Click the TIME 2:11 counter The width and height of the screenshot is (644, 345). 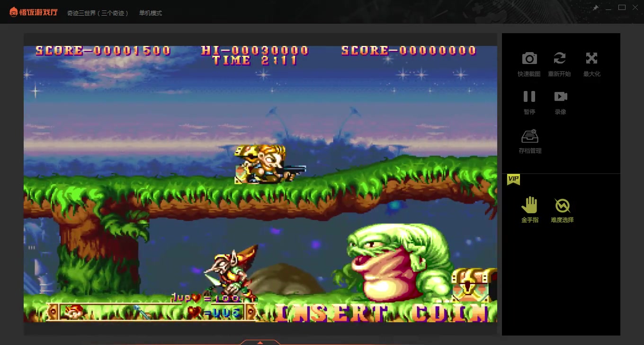point(255,61)
